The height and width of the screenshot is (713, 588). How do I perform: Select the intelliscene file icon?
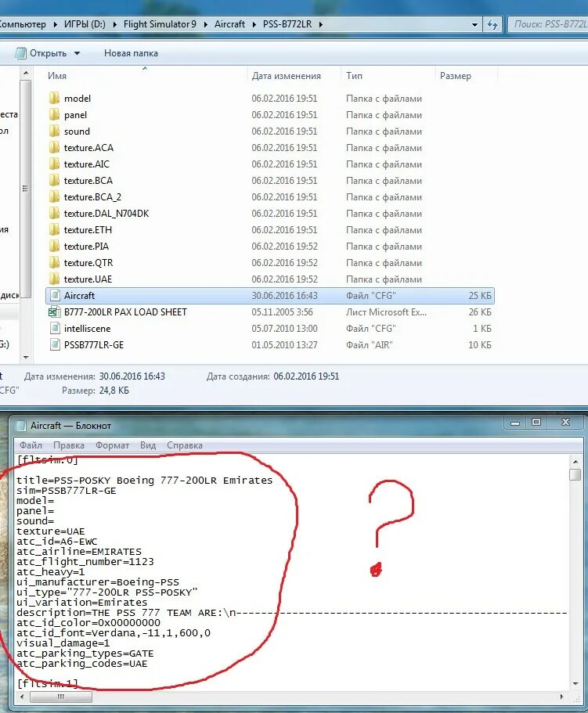(x=55, y=328)
